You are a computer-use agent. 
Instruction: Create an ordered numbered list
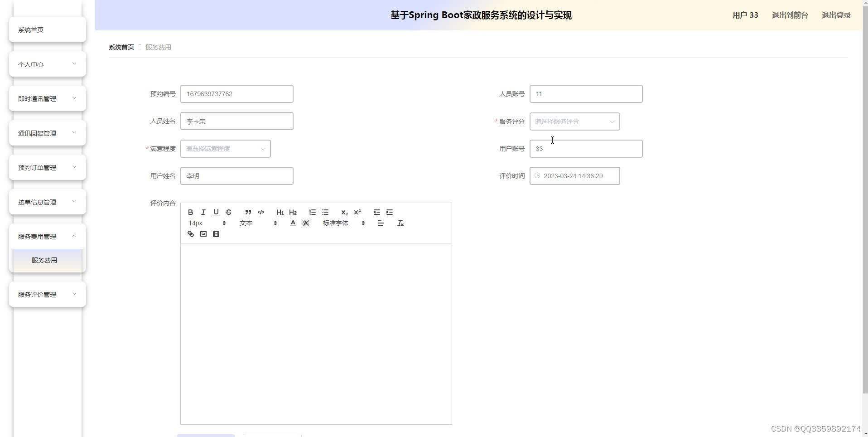point(312,212)
